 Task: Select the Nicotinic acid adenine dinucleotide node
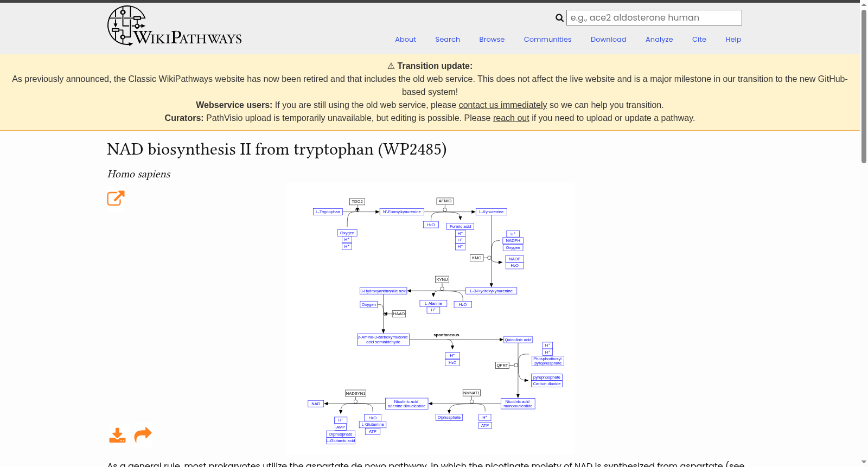(406, 404)
